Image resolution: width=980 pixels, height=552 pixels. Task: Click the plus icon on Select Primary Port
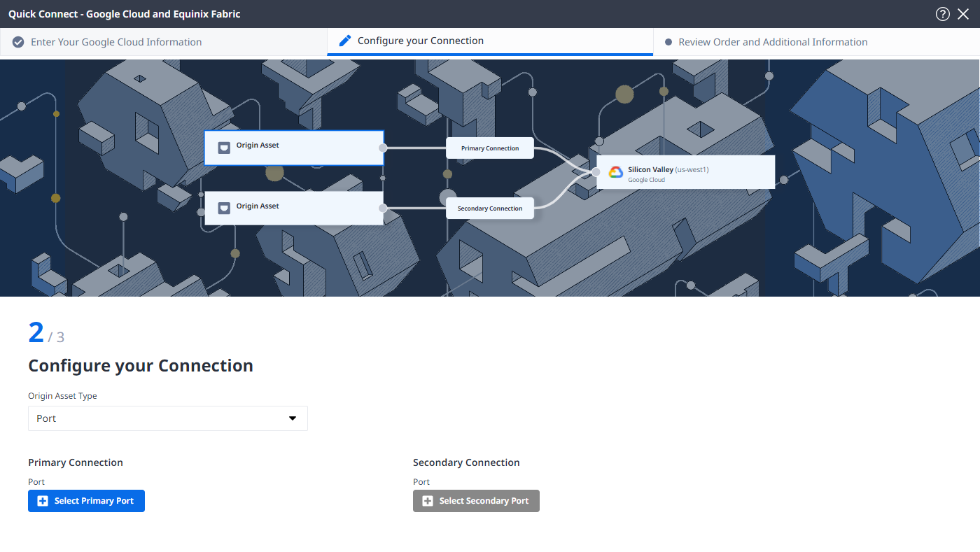[43, 501]
